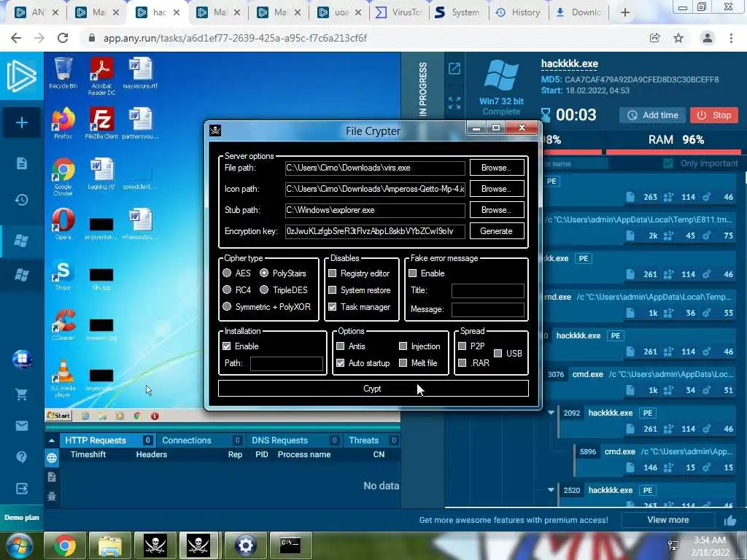Open the Opera desktop icon
This screenshot has width=747, height=560.
point(63,224)
